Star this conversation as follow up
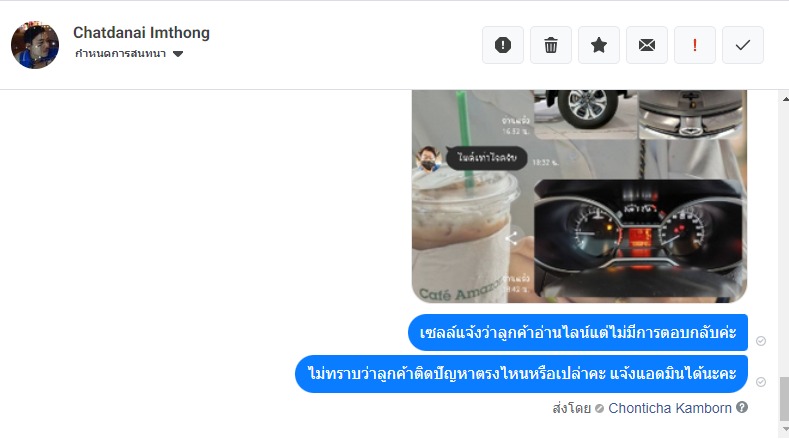Image resolution: width=789 pixels, height=439 pixels. (599, 45)
